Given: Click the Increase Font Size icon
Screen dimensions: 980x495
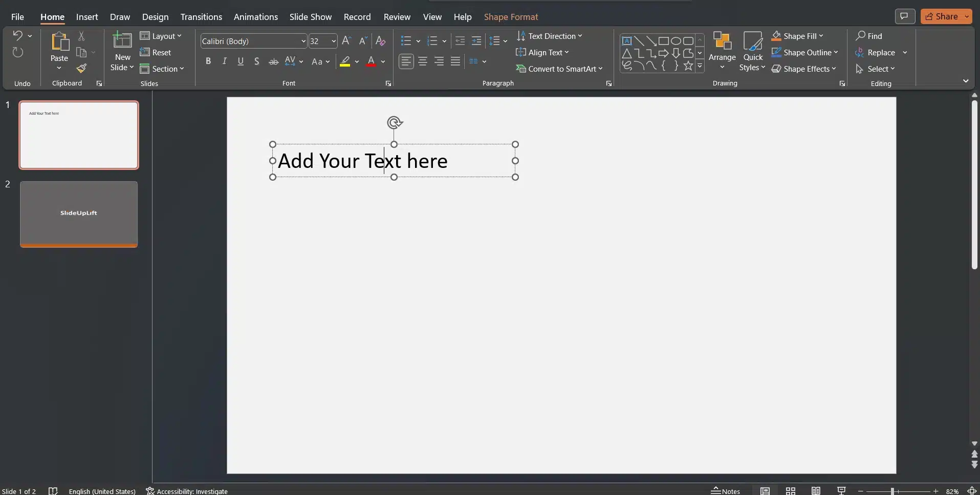Looking at the screenshot, I should point(346,41).
